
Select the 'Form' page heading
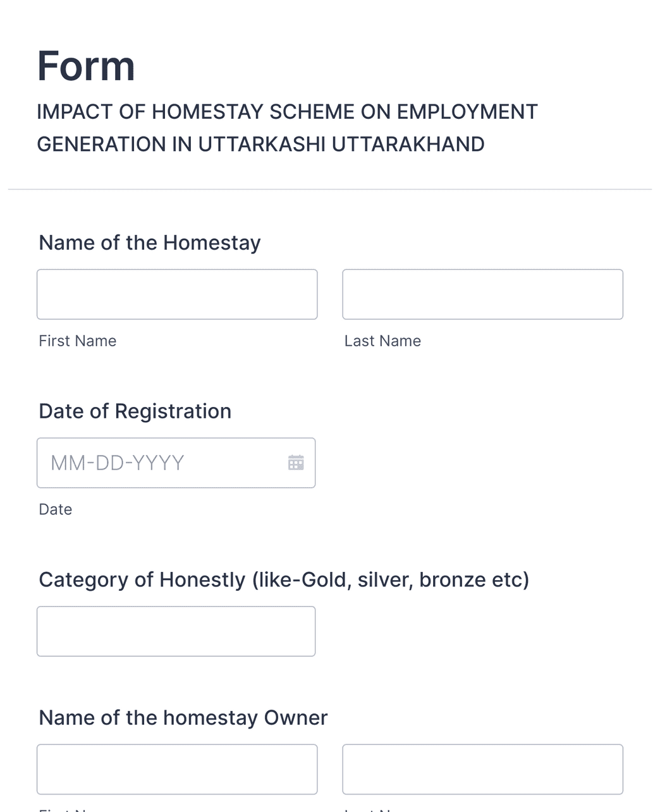pos(86,64)
